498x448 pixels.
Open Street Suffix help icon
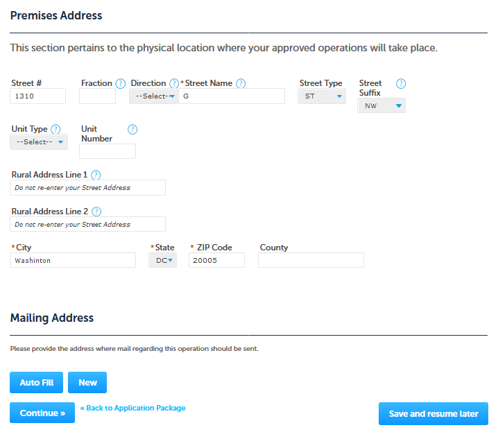[x=400, y=84]
